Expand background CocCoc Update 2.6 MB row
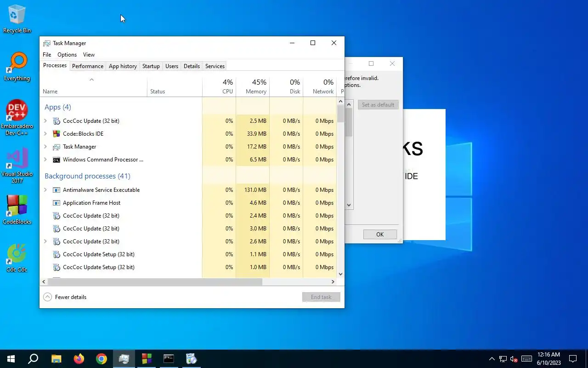The height and width of the screenshot is (368, 588). [45, 241]
